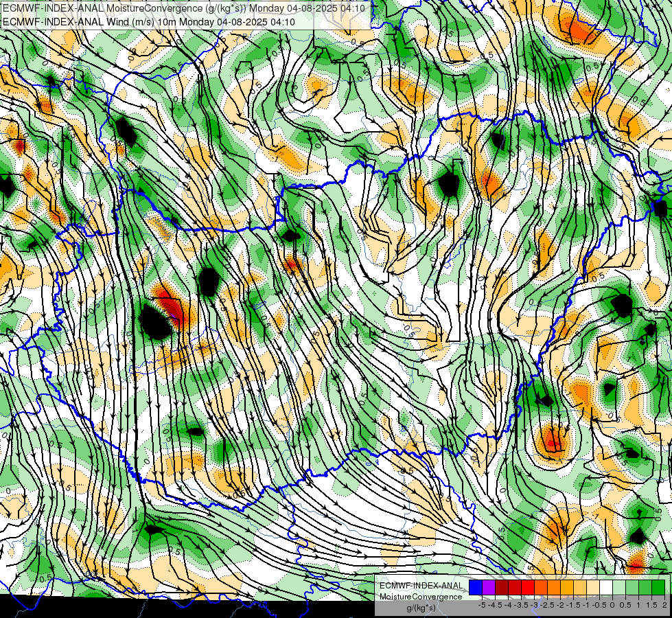
Task: Pick the light green swatch (0.5 to 1)
Action: (x=632, y=588)
